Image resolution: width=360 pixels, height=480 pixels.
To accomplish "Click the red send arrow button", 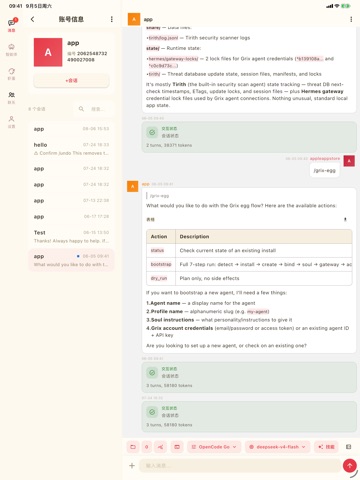I will (x=350, y=466).
